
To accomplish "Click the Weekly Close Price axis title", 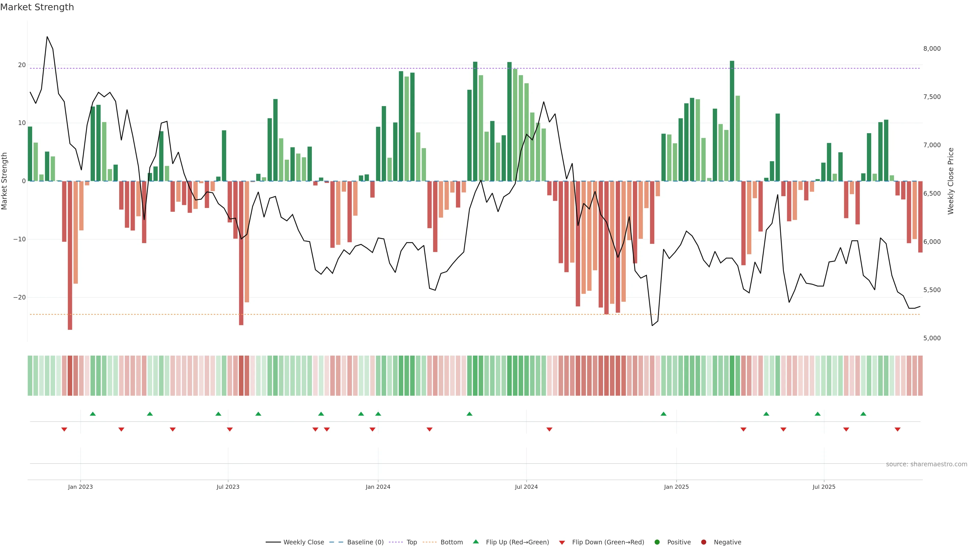I will (x=951, y=181).
